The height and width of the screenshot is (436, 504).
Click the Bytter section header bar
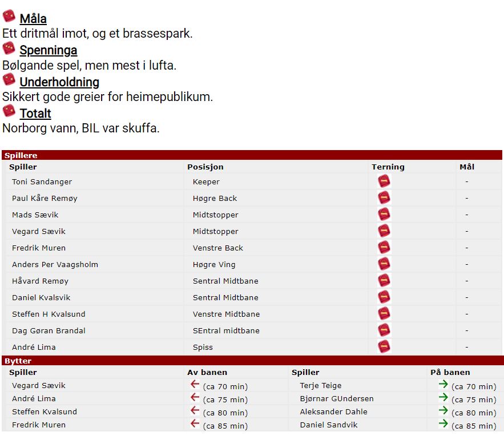[253, 361]
